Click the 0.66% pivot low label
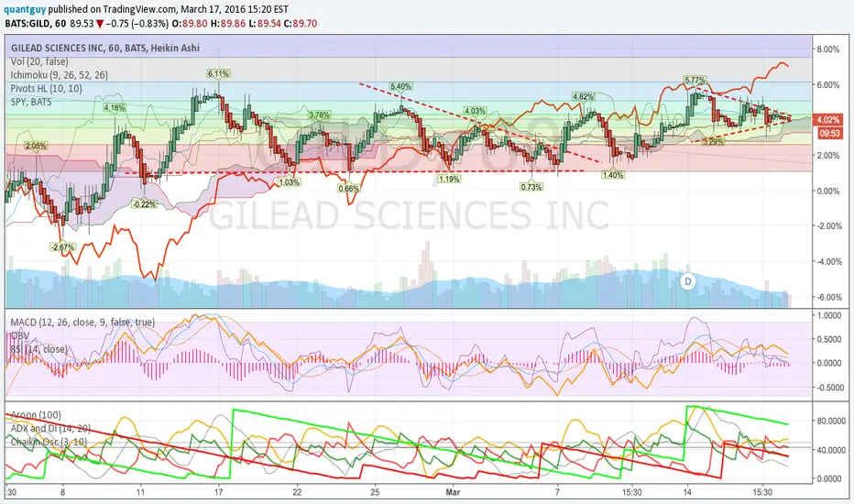 tap(348, 189)
